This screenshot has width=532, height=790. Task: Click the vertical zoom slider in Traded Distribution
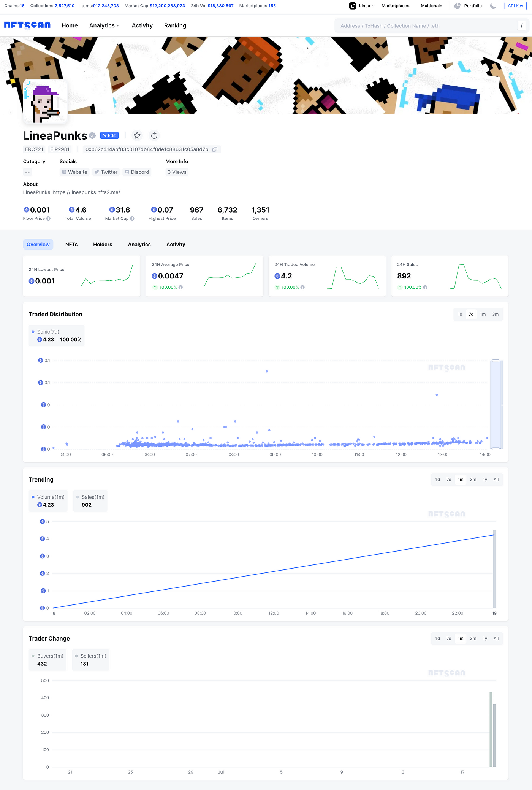pos(496,405)
